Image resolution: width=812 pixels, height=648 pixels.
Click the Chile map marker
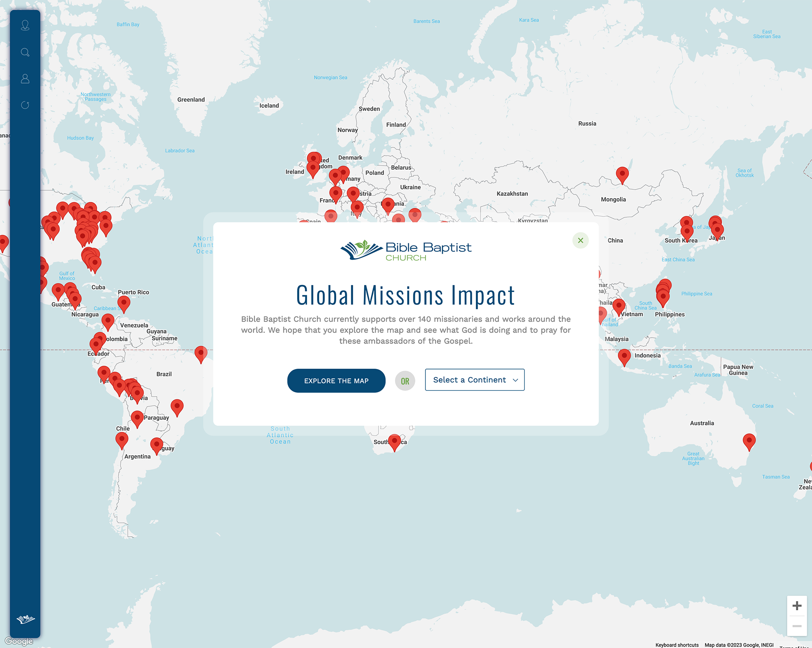[x=122, y=440]
